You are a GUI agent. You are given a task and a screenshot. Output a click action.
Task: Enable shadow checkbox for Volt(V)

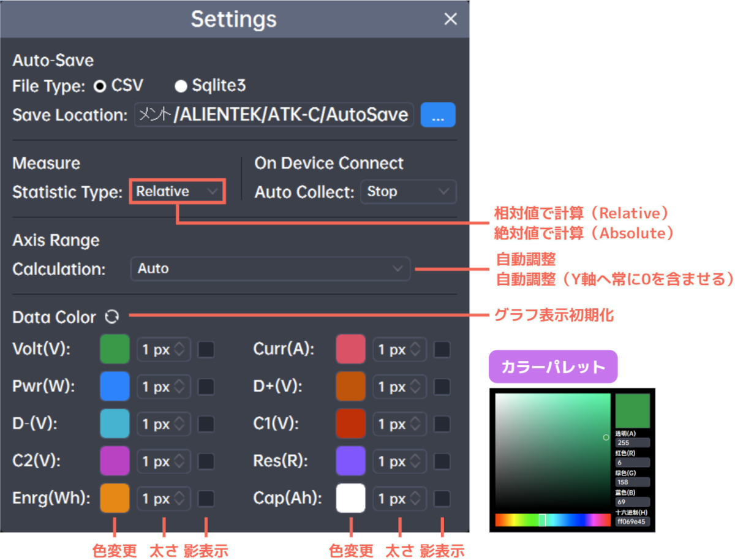[206, 350]
